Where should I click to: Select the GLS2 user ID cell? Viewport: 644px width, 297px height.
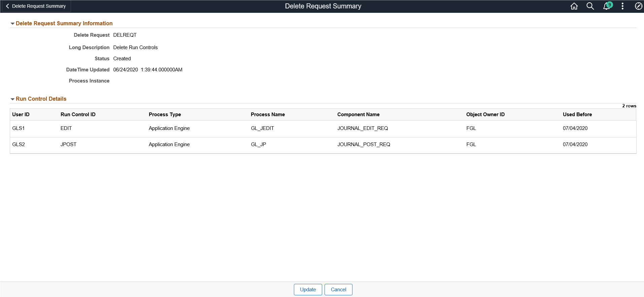click(19, 144)
